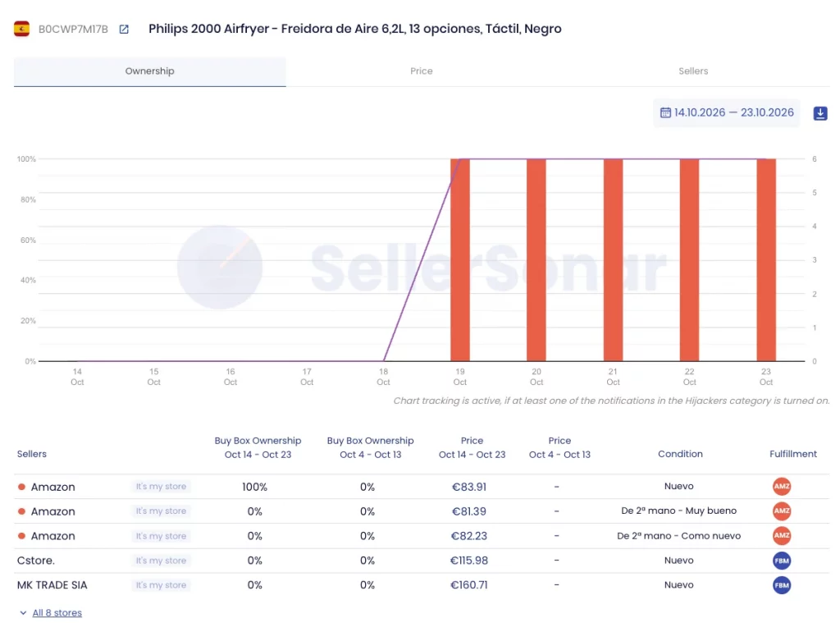The width and height of the screenshot is (840, 623).
Task: Click the FBM badge for MK TRADE SIA
Action: point(782,585)
